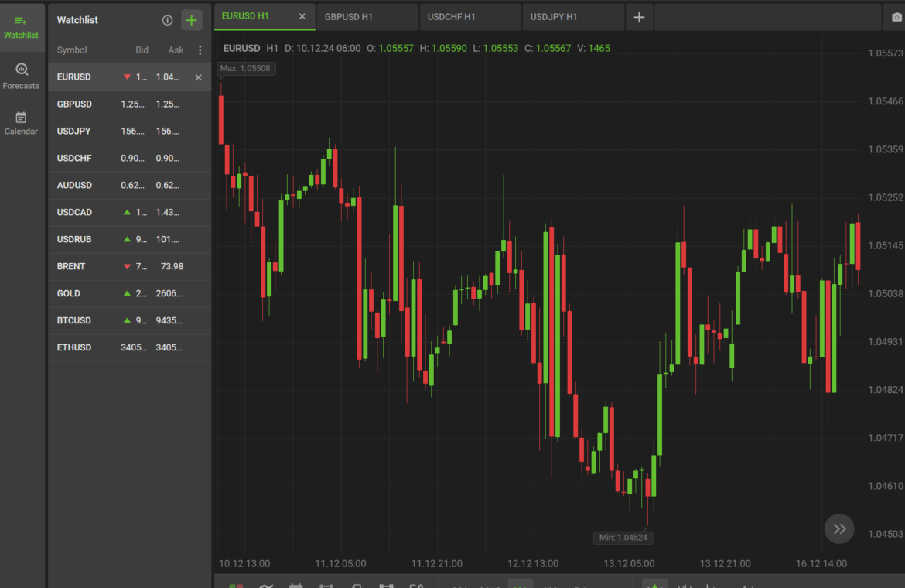Switch to the USDCHF H1 tab
905x588 pixels.
(x=452, y=17)
